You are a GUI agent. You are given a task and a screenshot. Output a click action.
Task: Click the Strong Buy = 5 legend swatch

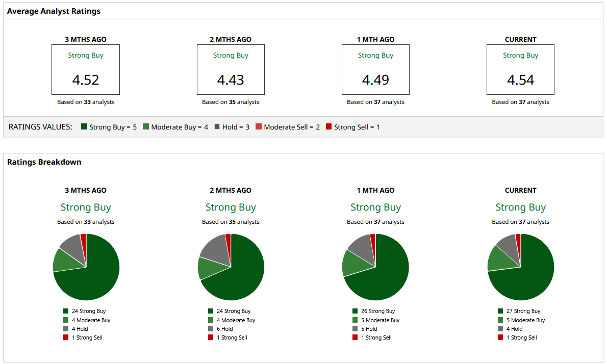84,126
